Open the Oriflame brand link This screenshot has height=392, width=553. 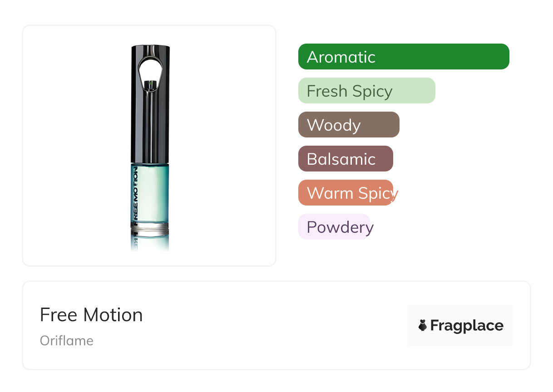coord(67,341)
